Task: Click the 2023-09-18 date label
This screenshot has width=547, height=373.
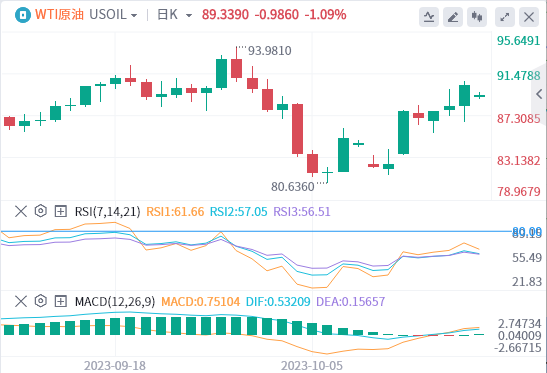Action: pyautogui.click(x=115, y=366)
